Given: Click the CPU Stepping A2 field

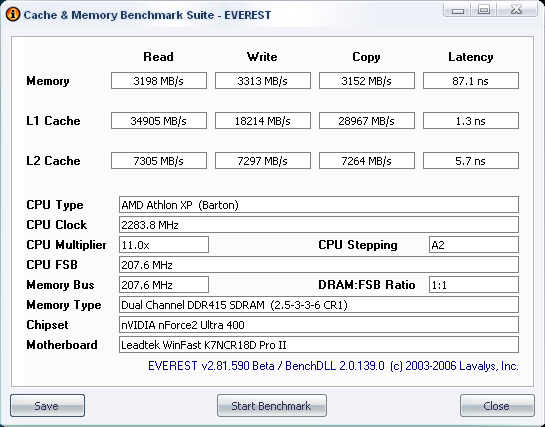Looking at the screenshot, I should coord(474,245).
